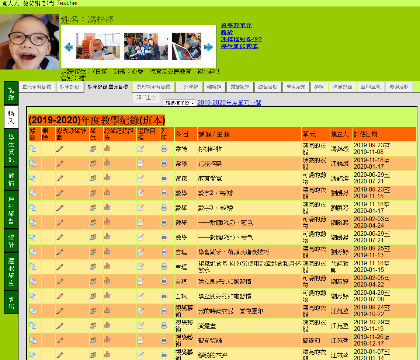
Task: Click the student's large profile photo
Action: coord(29,42)
